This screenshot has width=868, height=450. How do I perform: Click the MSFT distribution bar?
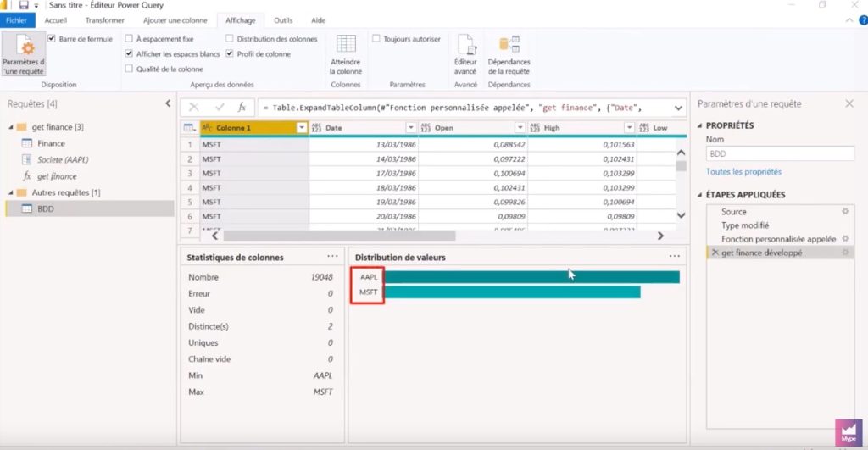(512, 292)
